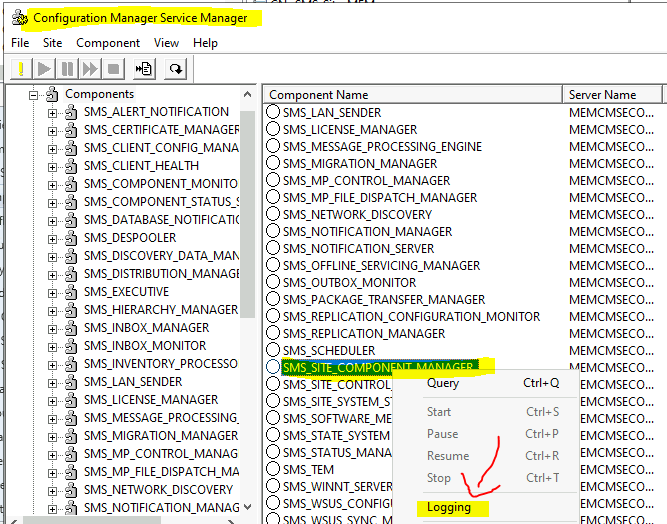Open the Site menu
Image resolution: width=667 pixels, height=524 pixels.
coord(52,43)
